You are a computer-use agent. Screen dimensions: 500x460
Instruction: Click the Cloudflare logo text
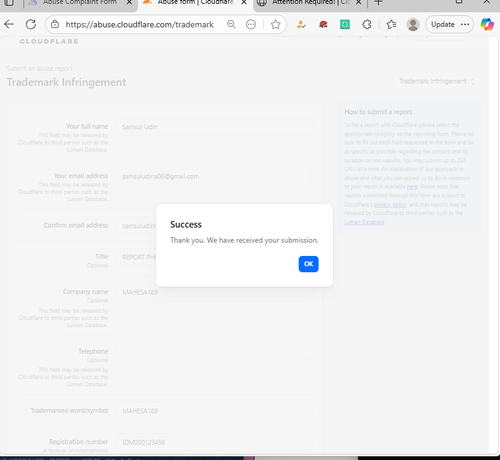point(49,41)
